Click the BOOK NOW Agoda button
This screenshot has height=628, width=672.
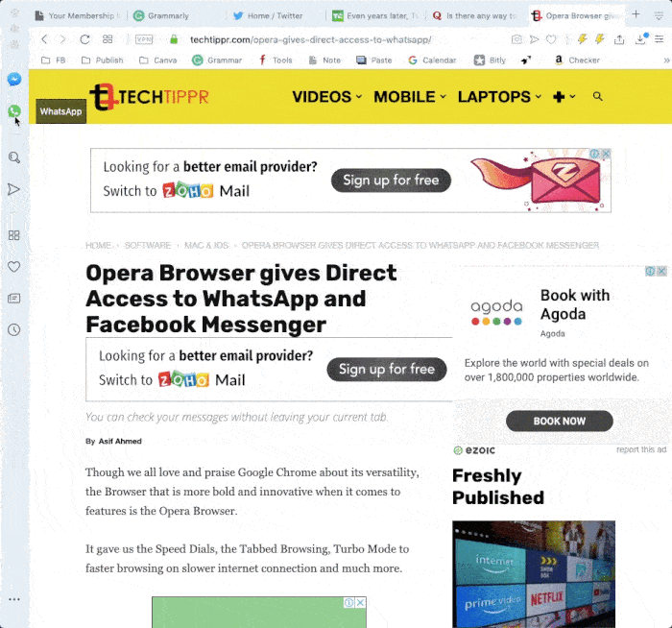(x=560, y=421)
